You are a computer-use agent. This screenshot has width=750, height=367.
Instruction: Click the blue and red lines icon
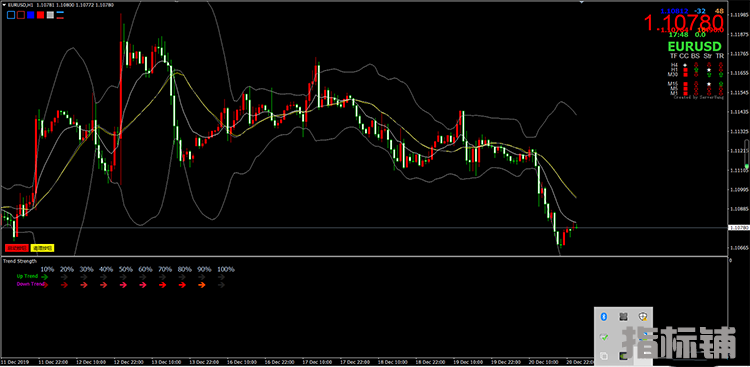[x=60, y=15]
